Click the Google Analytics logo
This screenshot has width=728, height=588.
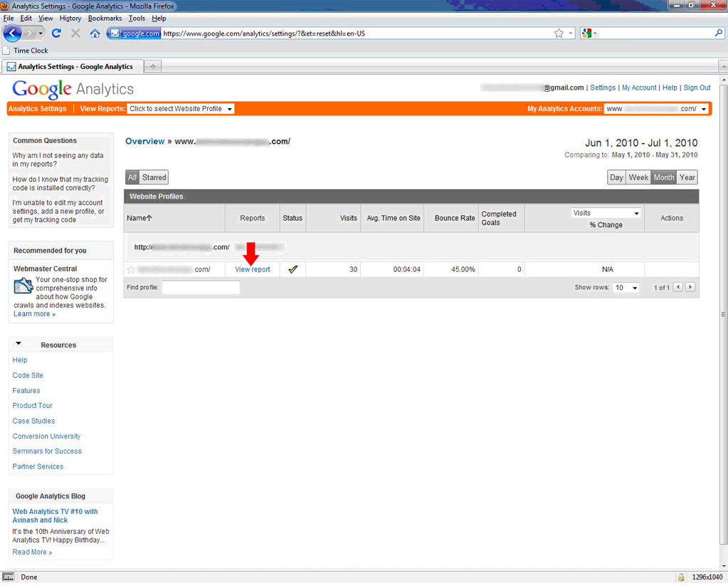click(x=71, y=89)
